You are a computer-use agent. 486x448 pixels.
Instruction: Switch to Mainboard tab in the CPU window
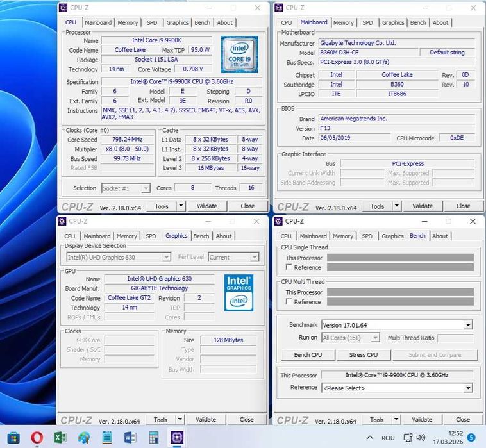98,22
